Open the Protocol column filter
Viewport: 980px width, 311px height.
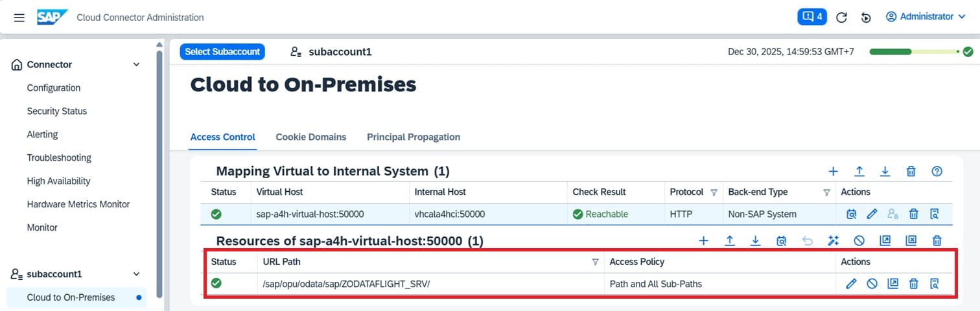pos(714,192)
